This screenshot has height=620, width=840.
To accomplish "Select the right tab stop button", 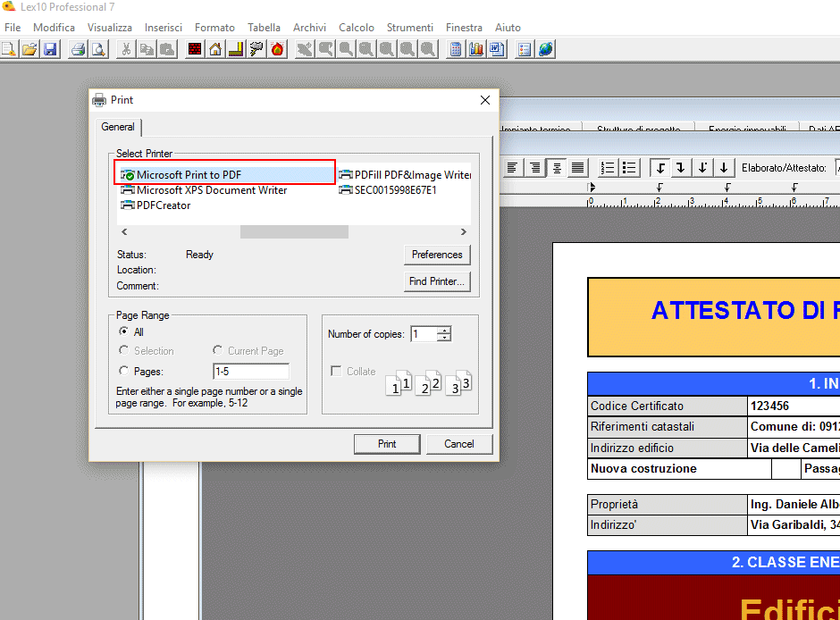I will click(x=680, y=168).
